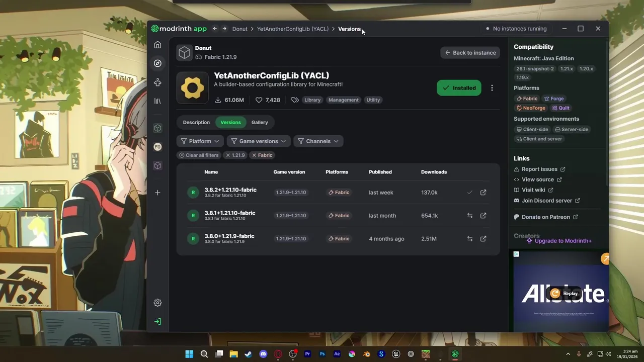Image resolution: width=644 pixels, height=362 pixels.
Task: Click the 3.8.1+1.21.10-fabric version name
Action: click(x=230, y=213)
